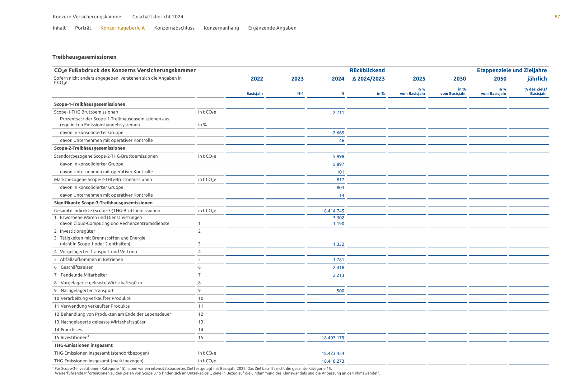Click the Rückblickend group header
Image resolution: width=588 pixels, height=386 pixels.
(367, 70)
